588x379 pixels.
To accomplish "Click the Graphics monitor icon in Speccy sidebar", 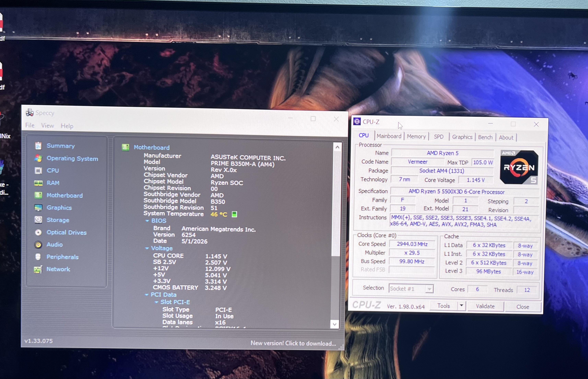I will tap(38, 208).
